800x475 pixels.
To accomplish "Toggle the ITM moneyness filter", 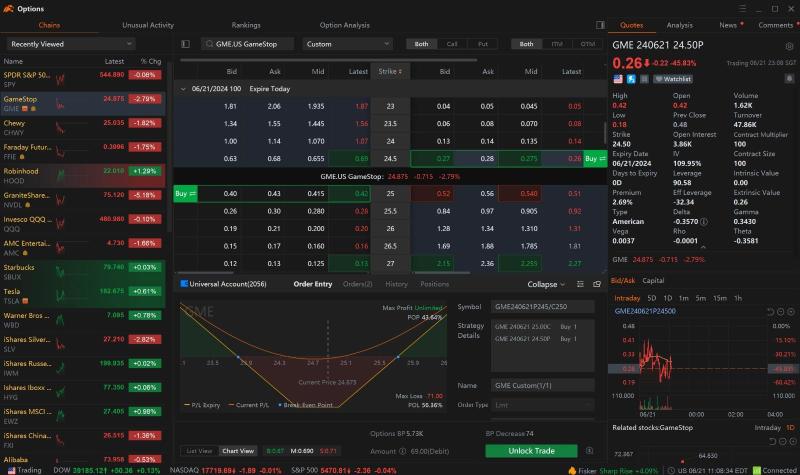I will pos(556,44).
